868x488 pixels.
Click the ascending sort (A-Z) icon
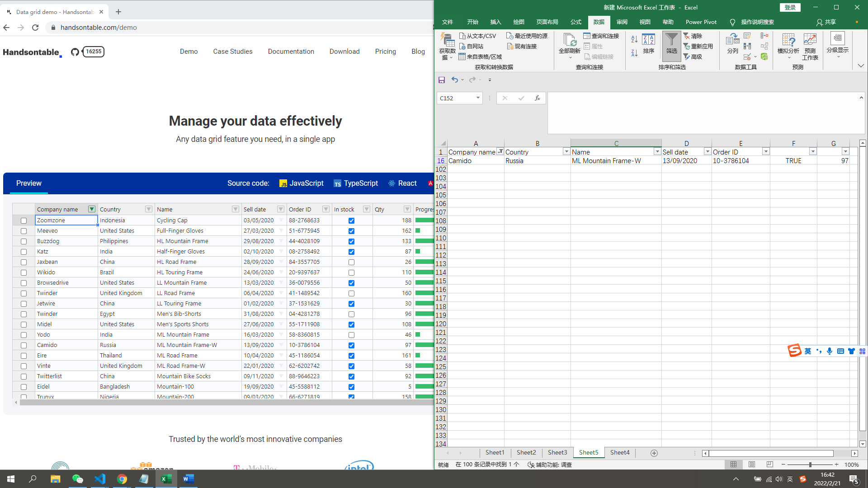(634, 39)
